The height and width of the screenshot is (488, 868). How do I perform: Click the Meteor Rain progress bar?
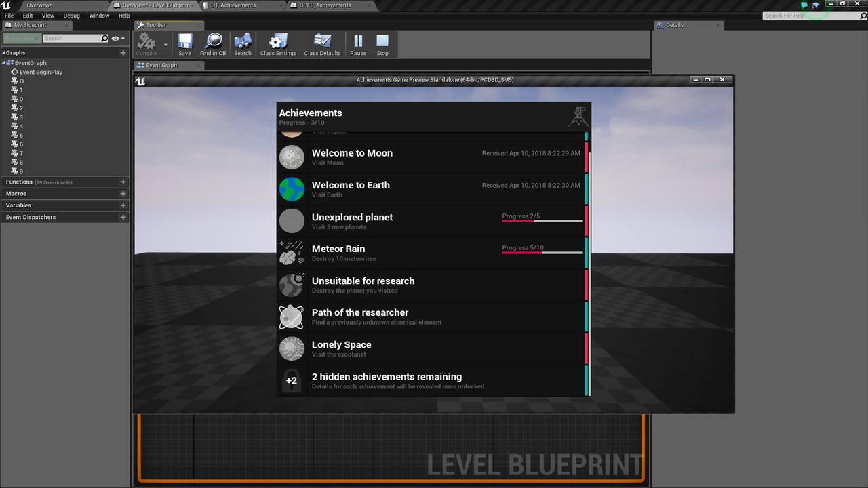(542, 253)
